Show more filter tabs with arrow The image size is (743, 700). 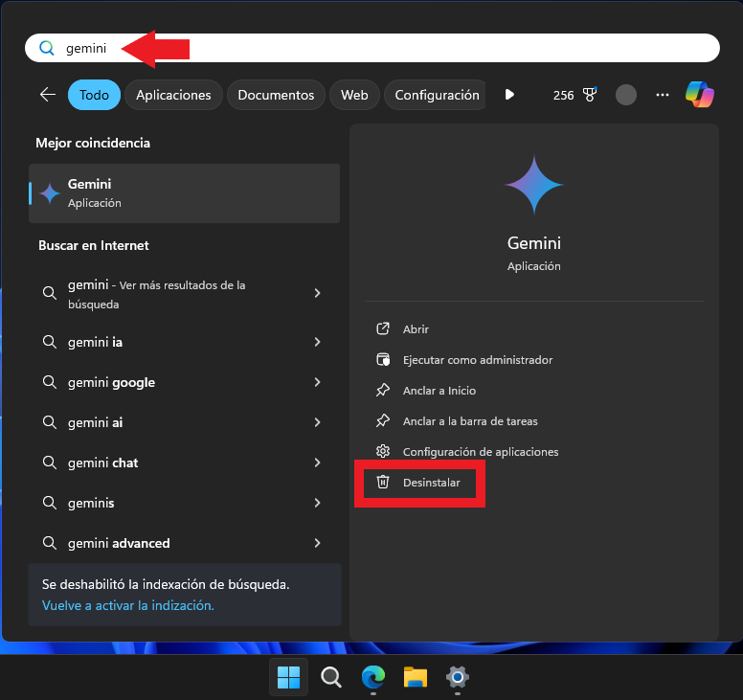[509, 94]
